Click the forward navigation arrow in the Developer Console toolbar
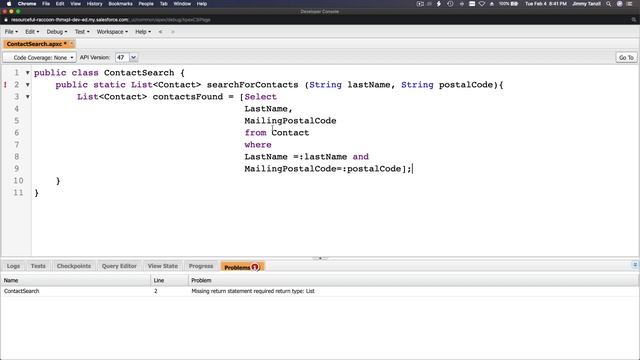The height and width of the screenshot is (360, 640). tap(173, 32)
